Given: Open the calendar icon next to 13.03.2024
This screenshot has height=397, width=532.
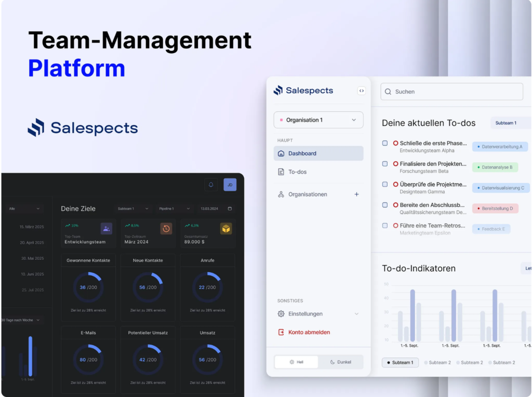Looking at the screenshot, I should coord(229,207).
